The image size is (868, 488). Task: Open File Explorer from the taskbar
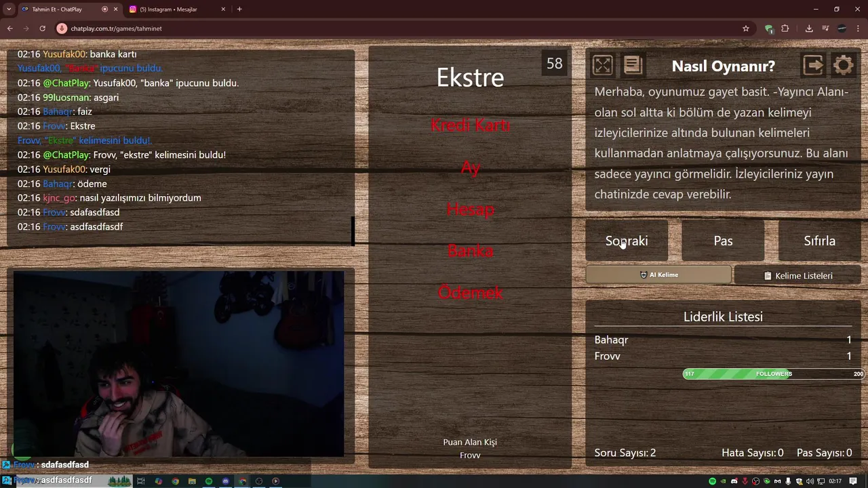pyautogui.click(x=192, y=481)
